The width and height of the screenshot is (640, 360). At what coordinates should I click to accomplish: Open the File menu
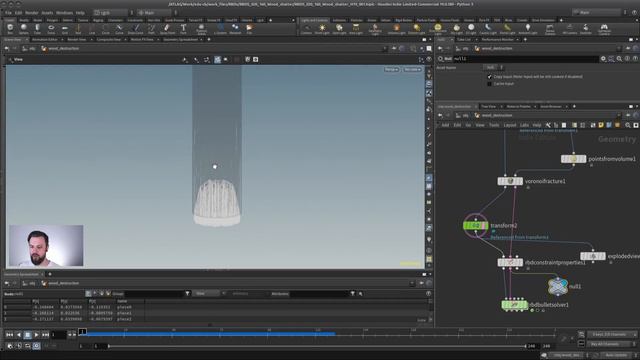8,13
